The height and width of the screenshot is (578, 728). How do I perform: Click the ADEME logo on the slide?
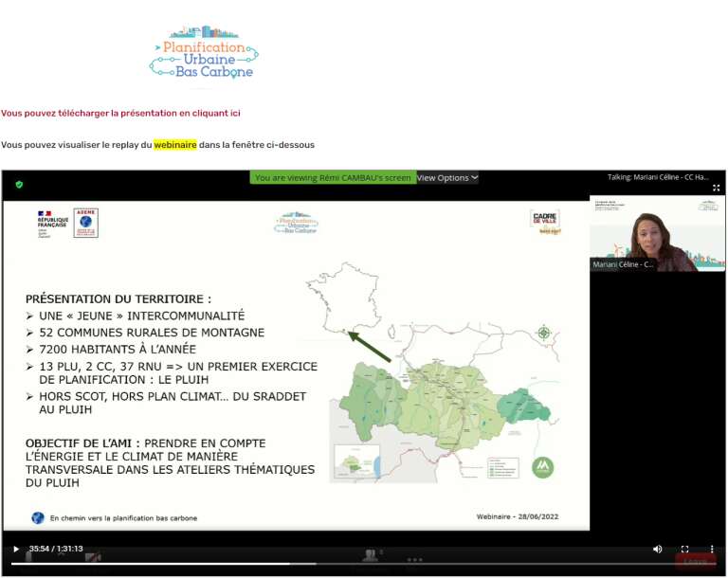coord(86,223)
